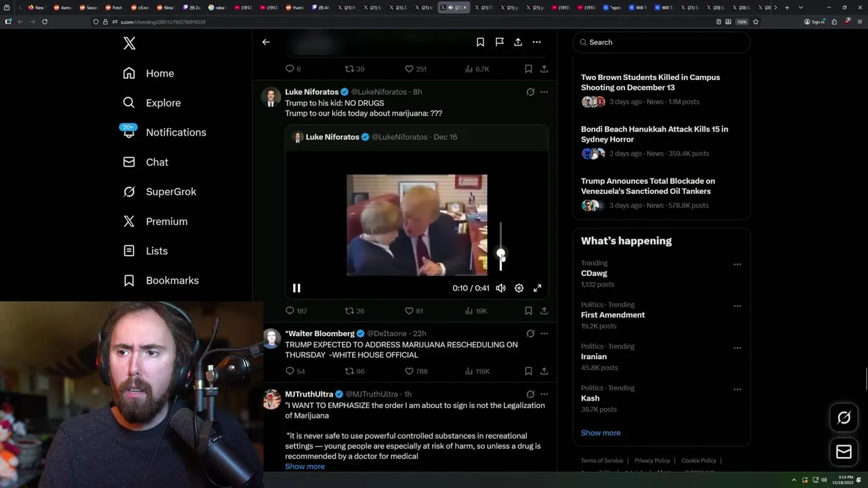Reply to the post with 54 comments
Image resolution: width=868 pixels, height=488 pixels.
[x=295, y=371]
